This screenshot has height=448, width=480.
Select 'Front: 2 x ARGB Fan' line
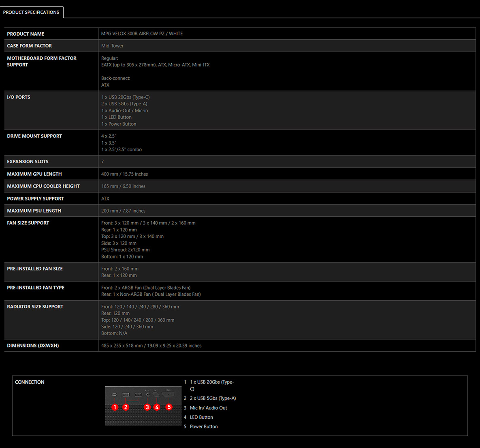pyautogui.click(x=146, y=288)
